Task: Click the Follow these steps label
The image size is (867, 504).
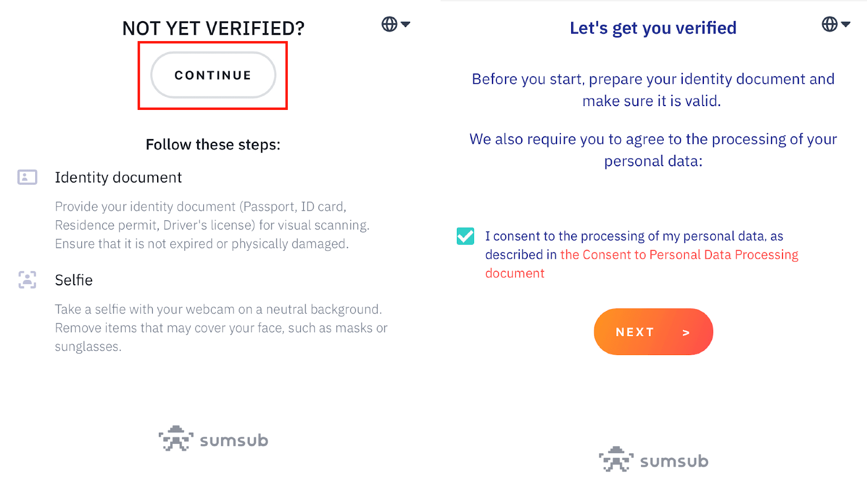Action: 213,145
